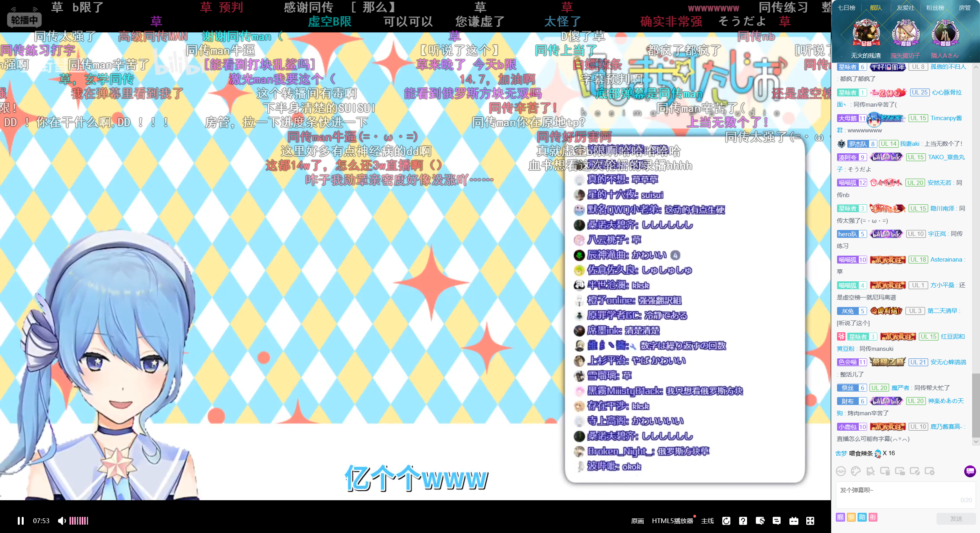980x533 pixels.
Task: Click the cat-shaped medal icon in chat toolbar
Action: click(x=870, y=471)
